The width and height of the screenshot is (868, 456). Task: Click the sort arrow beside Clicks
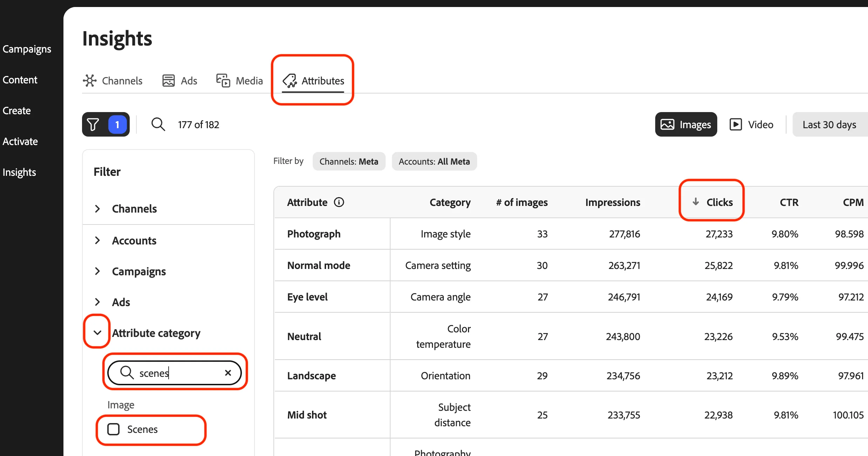click(x=696, y=201)
